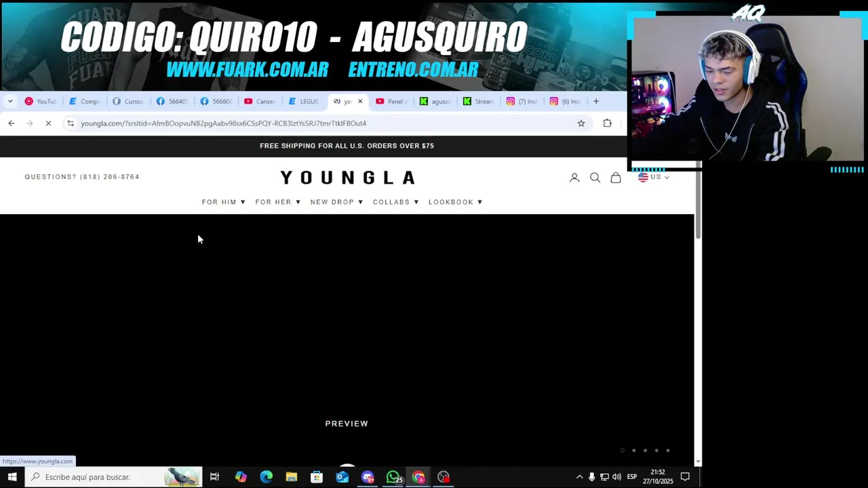
Task: Expand the COLLABS menu
Action: pos(396,202)
